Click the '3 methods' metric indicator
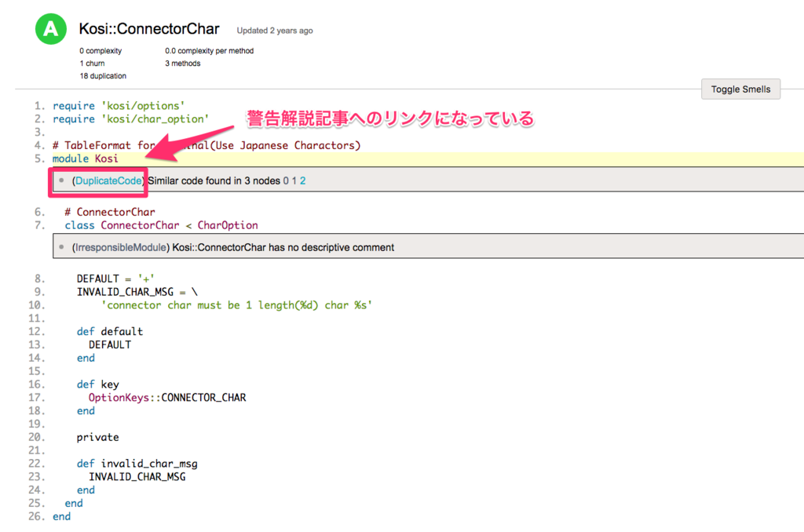Image resolution: width=804 pixels, height=532 pixels. click(x=182, y=64)
